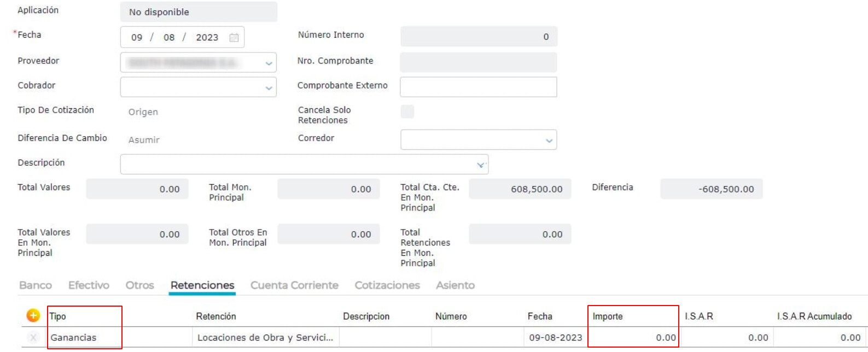The width and height of the screenshot is (868, 352).
Task: Toggle the Cancela Solo Retenciones checkbox
Action: (407, 112)
